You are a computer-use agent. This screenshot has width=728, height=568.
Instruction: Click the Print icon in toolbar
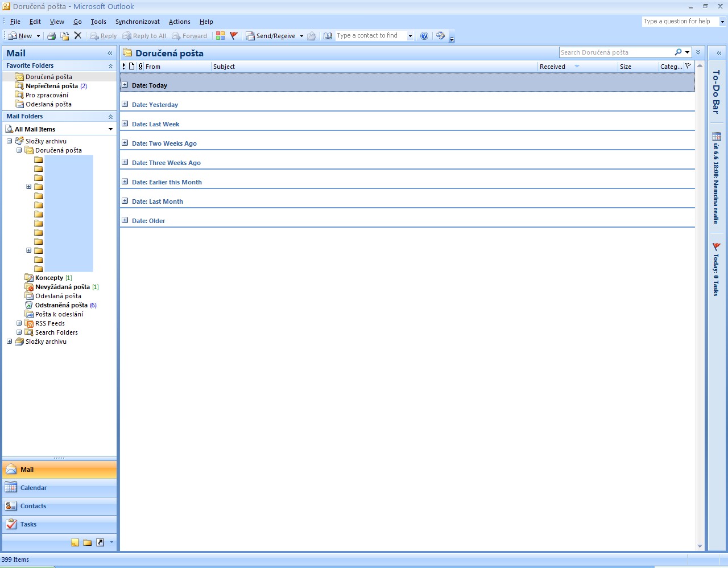click(51, 36)
